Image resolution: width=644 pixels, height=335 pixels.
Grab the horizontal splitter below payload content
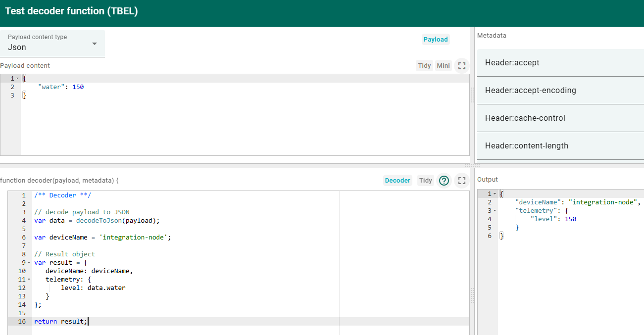point(468,165)
